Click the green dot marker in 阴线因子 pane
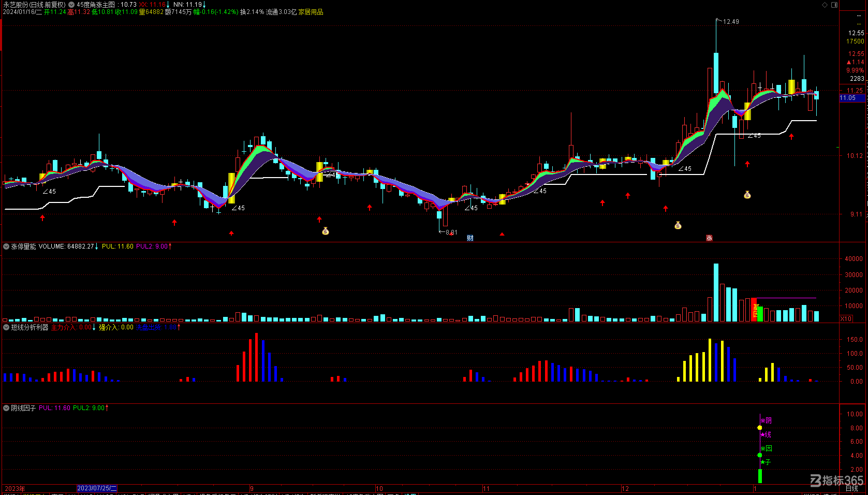Viewport: 868px width, 495px height. [760, 455]
